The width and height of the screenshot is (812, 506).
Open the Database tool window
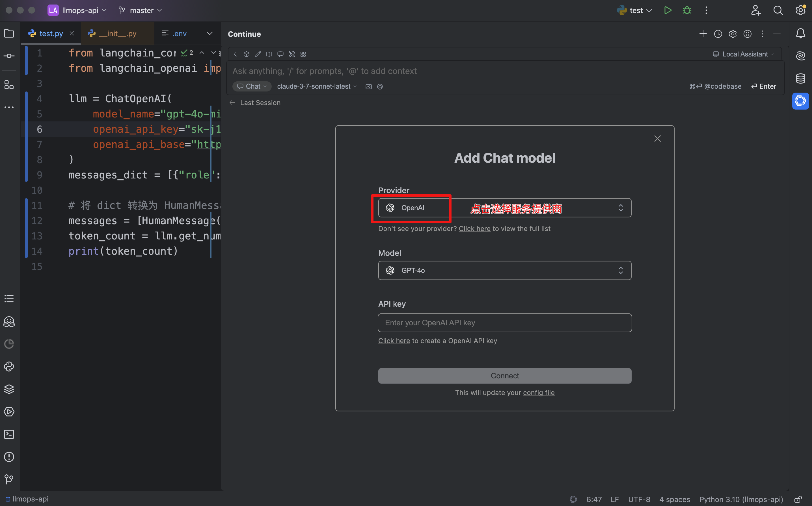800,78
